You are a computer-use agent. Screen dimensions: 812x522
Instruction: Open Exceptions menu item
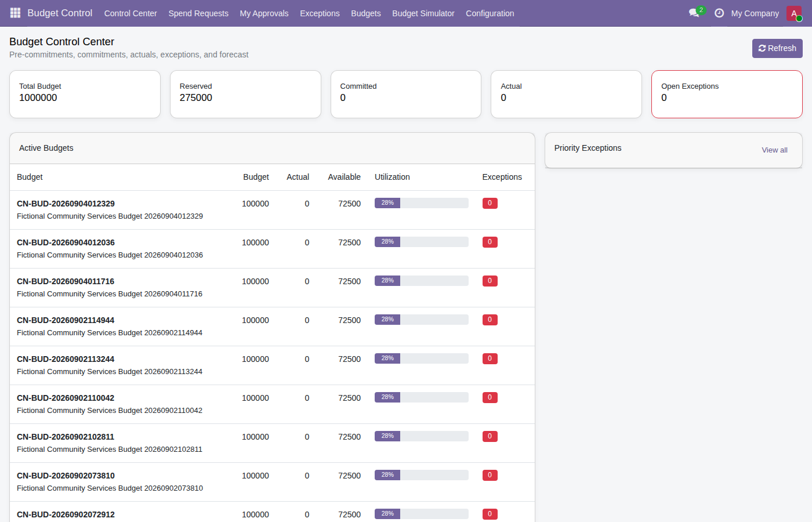[x=320, y=13]
